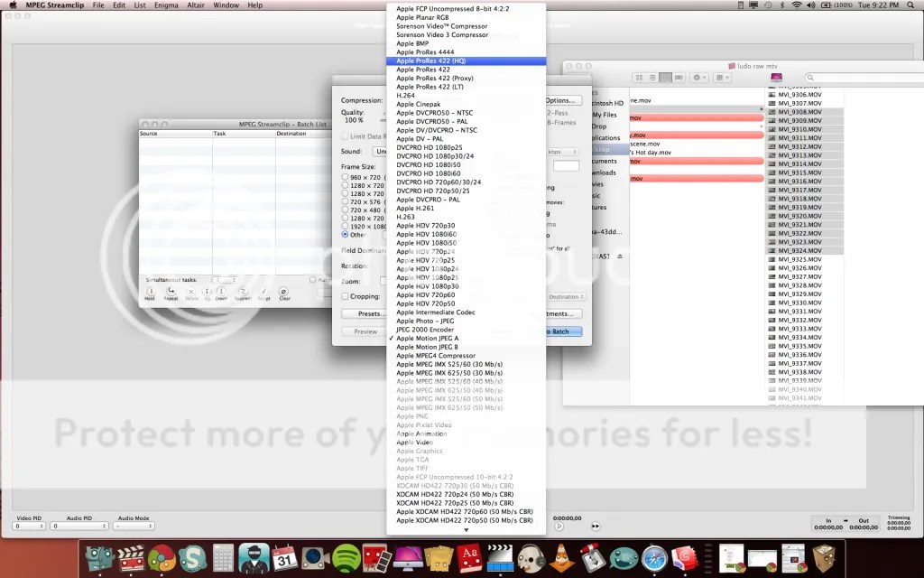Select the 1920 × 1080 frame size radio

point(346,226)
